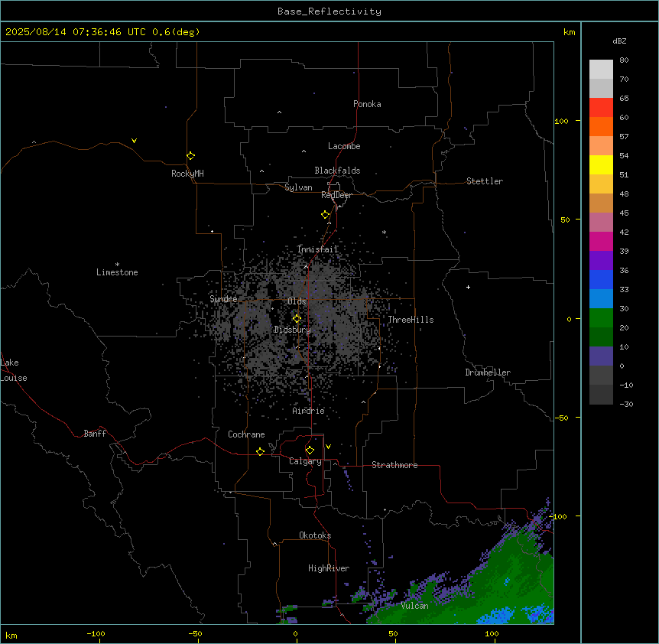659x644 pixels.
Task: Click the yellow V marker northwest of RockyMH
Action: (134, 141)
